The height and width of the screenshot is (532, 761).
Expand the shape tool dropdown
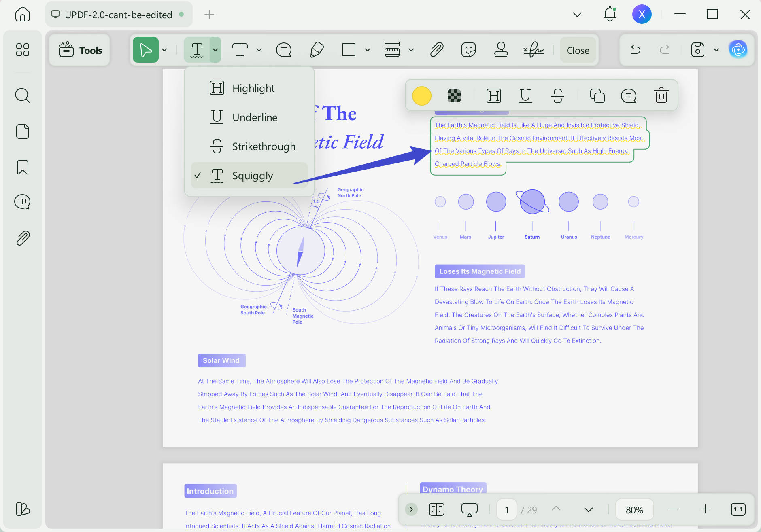pos(368,50)
